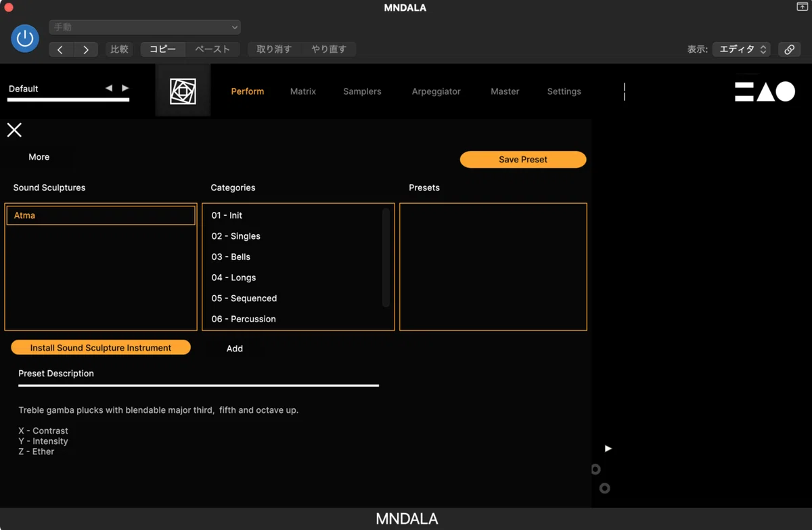Image resolution: width=812 pixels, height=530 pixels.
Task: Click the Save Preset button
Action: pos(523,160)
